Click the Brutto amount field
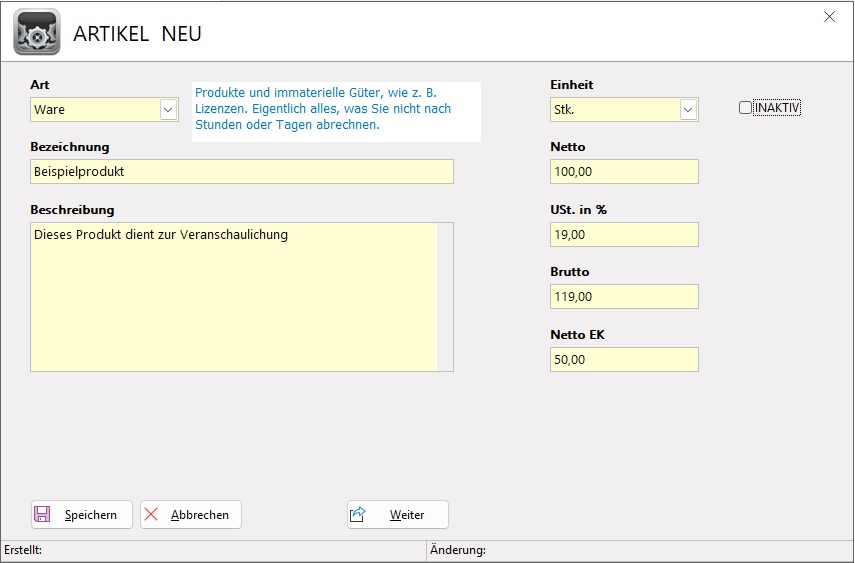 [x=623, y=296]
